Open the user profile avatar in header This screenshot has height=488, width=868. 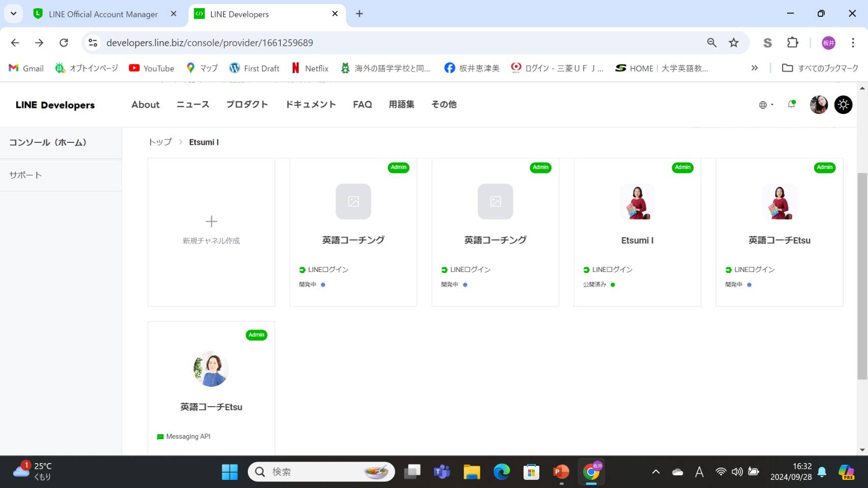(x=819, y=105)
